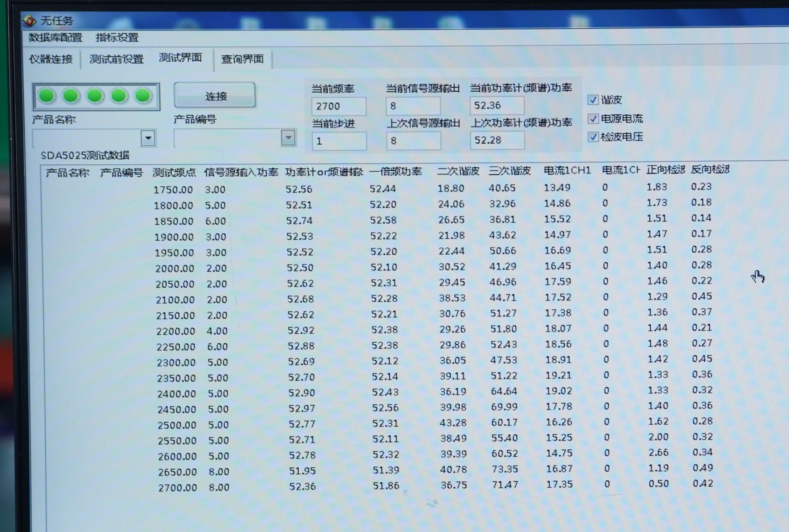Click the 反向检波 column header
789x532 pixels.
point(710,169)
